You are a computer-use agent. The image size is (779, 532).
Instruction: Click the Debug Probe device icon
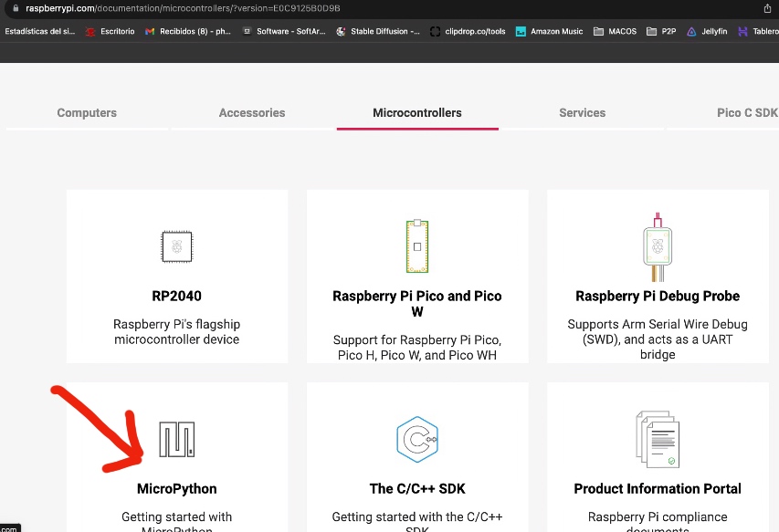coord(658,246)
